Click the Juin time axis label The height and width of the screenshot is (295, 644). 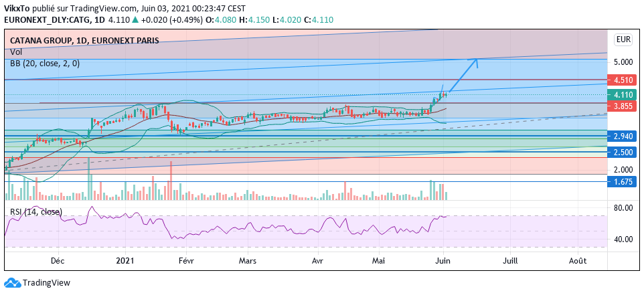[444, 260]
